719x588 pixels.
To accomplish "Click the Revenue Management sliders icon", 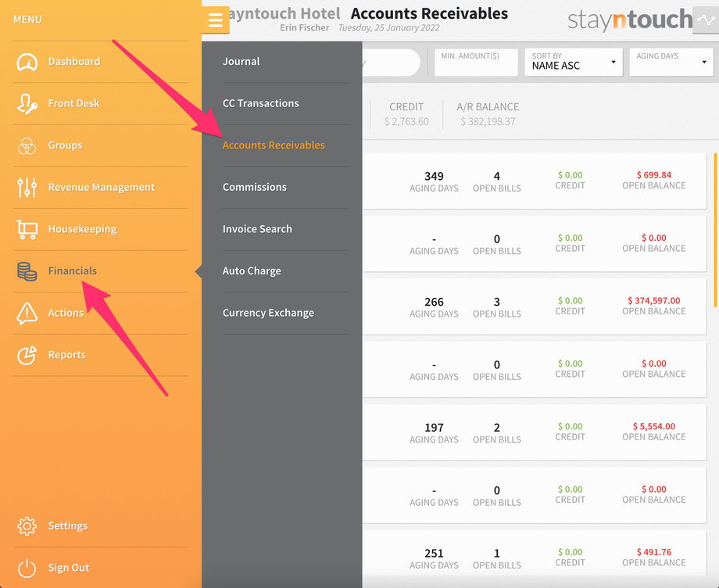I will click(27, 187).
